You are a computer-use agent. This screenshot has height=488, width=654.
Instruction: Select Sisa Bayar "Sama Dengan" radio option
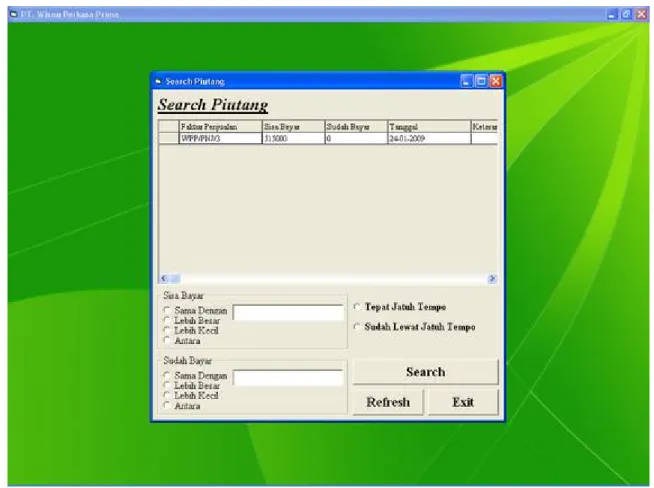point(167,310)
